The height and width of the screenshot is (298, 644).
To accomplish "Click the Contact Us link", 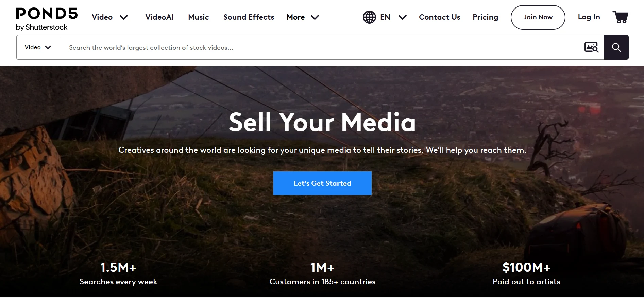I will (x=439, y=17).
